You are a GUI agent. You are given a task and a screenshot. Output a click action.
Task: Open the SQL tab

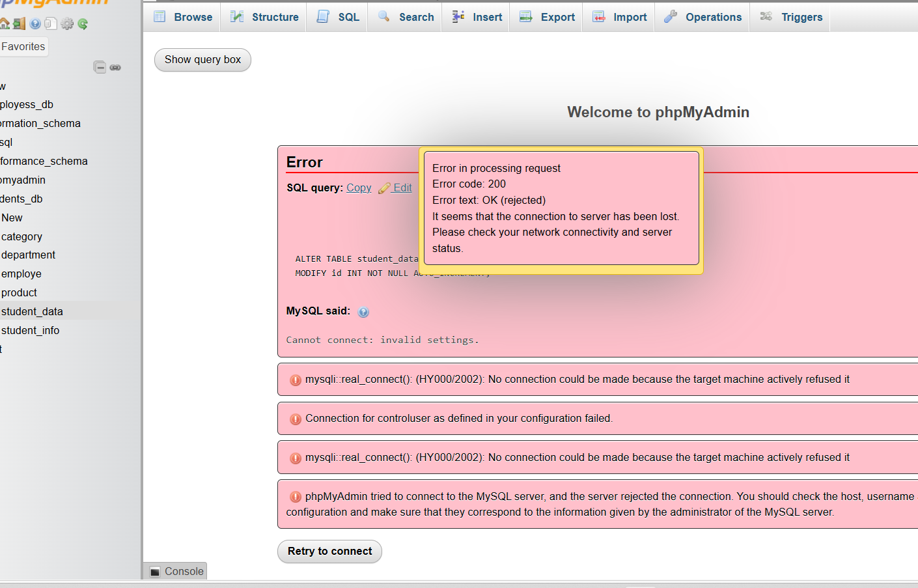point(339,17)
